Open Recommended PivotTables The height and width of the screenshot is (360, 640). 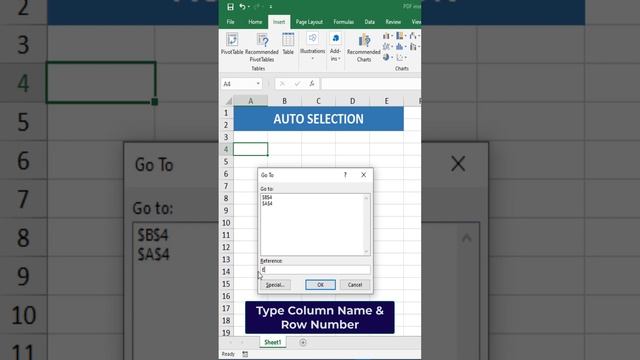[262, 47]
